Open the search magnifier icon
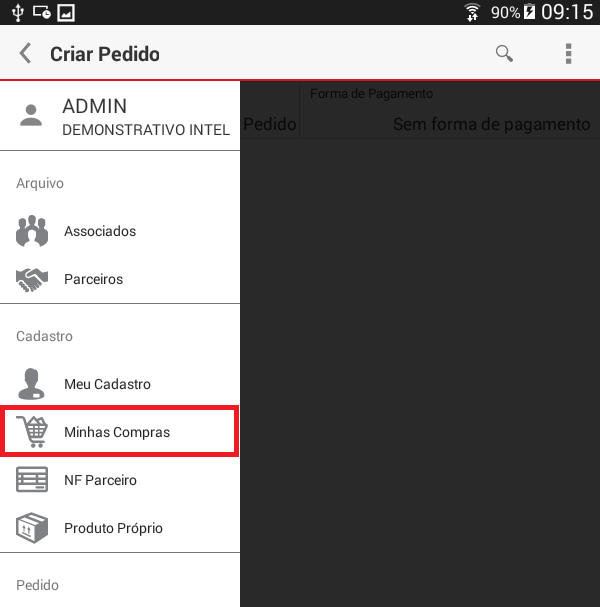 504,53
